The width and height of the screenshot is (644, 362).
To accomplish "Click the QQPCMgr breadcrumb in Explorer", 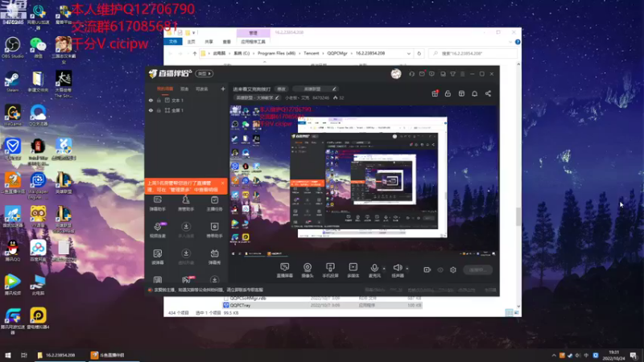I will 337,53.
